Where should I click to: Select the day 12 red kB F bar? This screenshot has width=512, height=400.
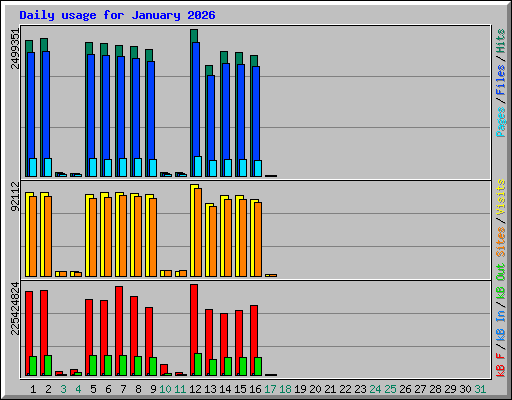[194, 330]
